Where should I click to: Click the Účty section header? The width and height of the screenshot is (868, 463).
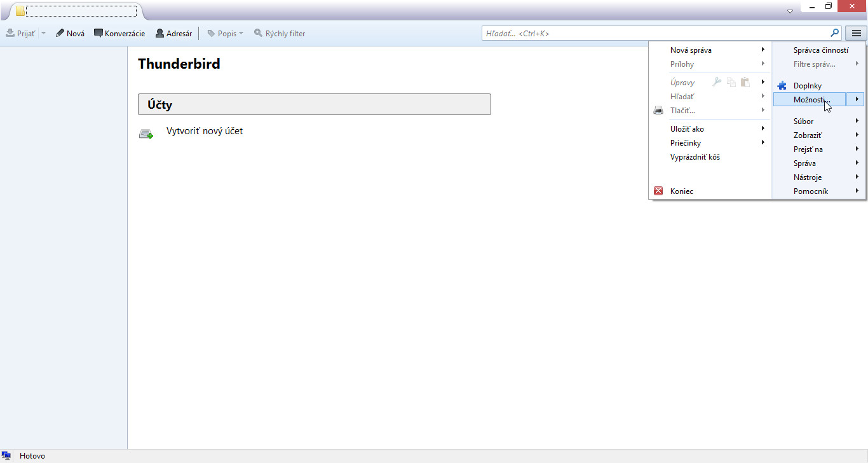(315, 104)
